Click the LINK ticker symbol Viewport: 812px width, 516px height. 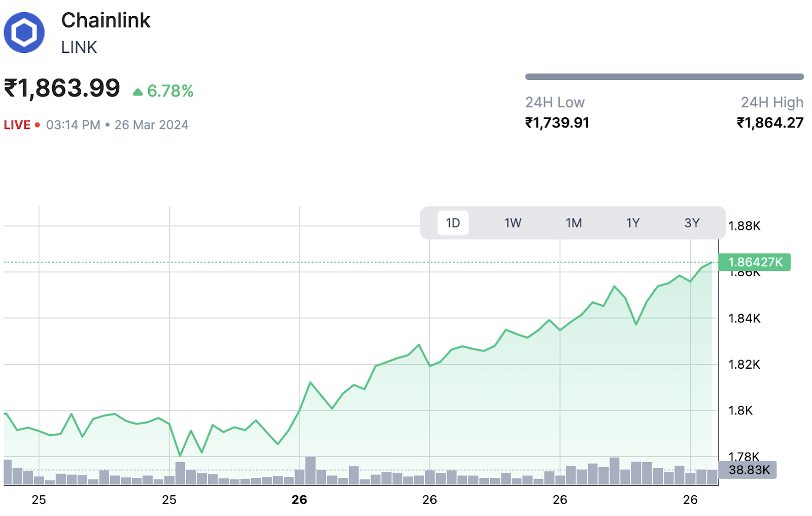pos(79,47)
